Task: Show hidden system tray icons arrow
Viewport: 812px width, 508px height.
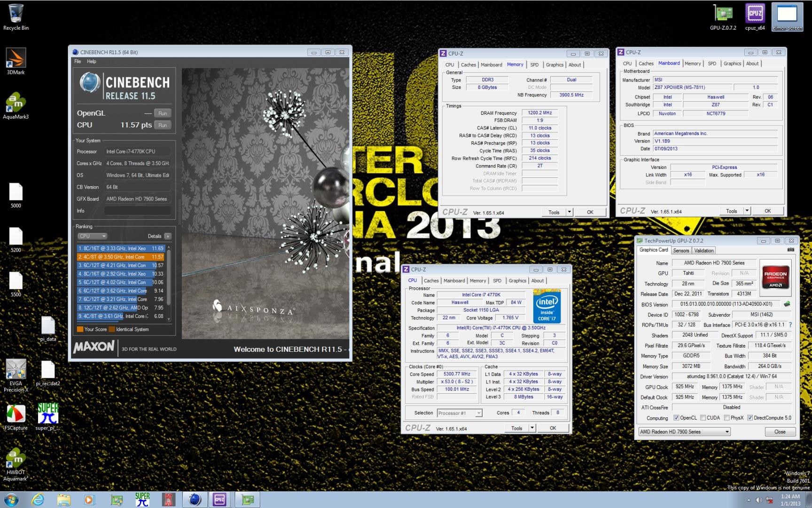Action: click(x=749, y=500)
